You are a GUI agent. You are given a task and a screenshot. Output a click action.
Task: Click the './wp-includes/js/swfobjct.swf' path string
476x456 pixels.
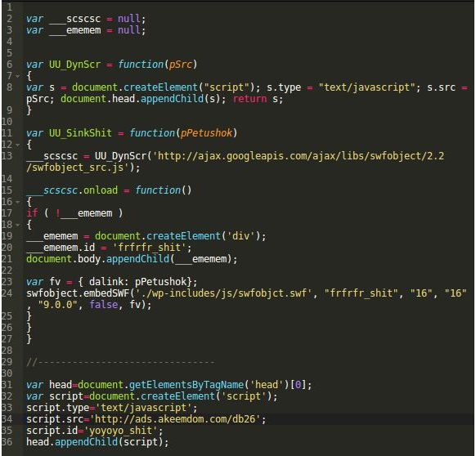(x=224, y=293)
